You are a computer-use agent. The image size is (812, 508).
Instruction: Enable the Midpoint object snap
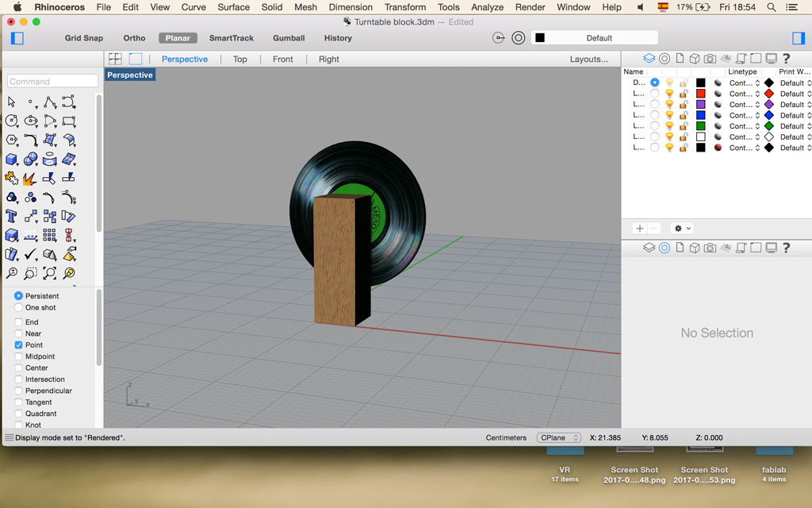click(x=19, y=356)
